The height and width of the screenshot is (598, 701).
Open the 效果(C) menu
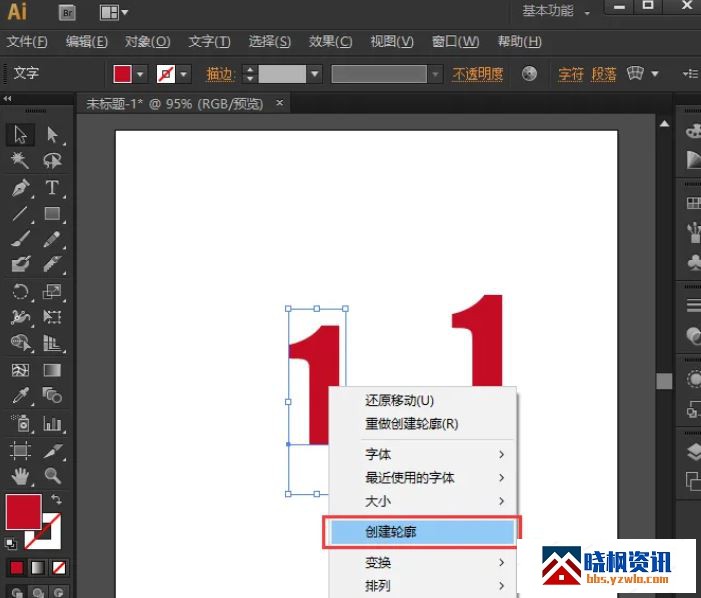click(330, 41)
